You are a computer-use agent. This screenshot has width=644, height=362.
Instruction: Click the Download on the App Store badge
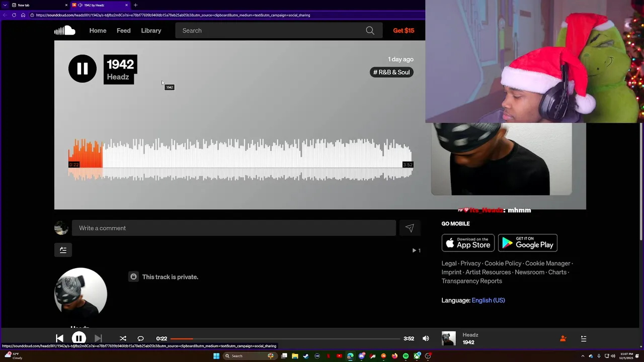[468, 243]
